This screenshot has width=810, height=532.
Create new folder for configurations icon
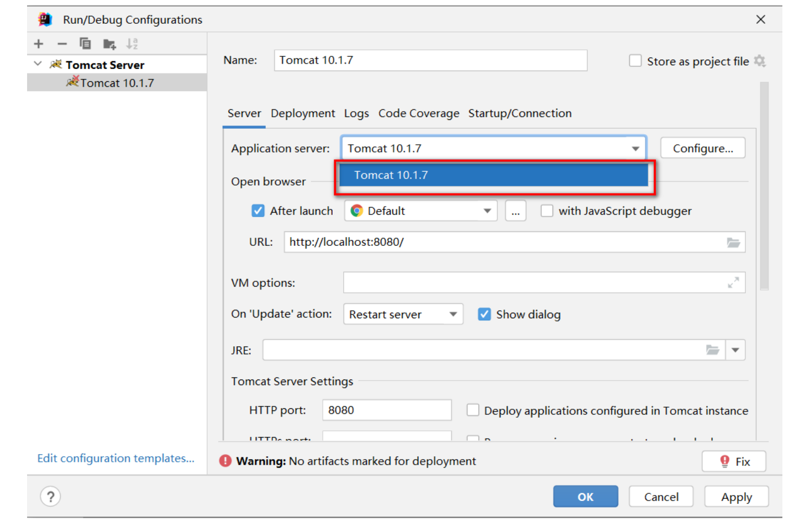click(x=109, y=44)
